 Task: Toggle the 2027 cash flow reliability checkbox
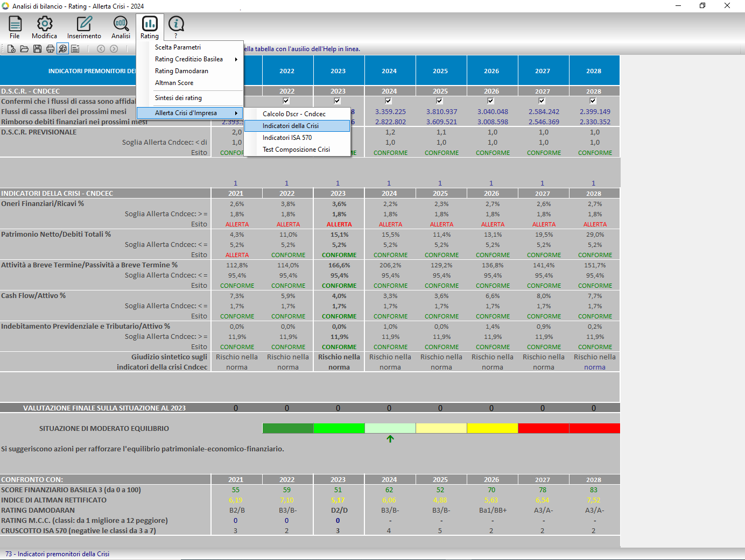point(542,101)
